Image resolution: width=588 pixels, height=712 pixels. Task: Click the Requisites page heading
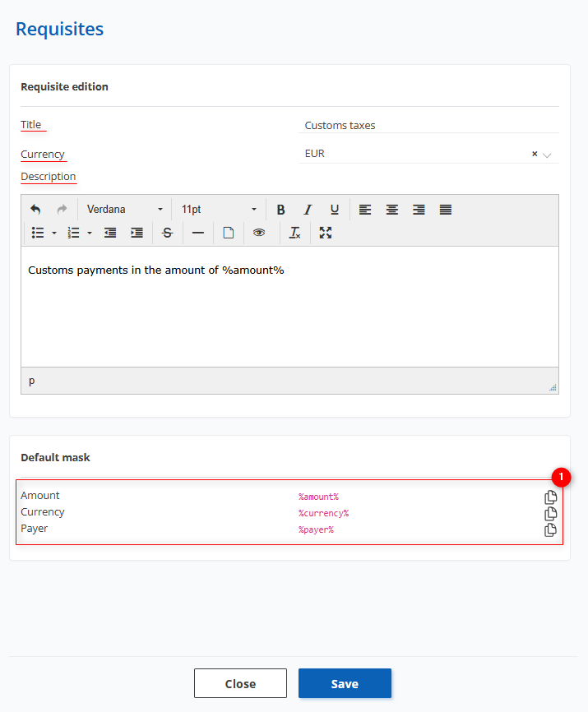tap(59, 29)
